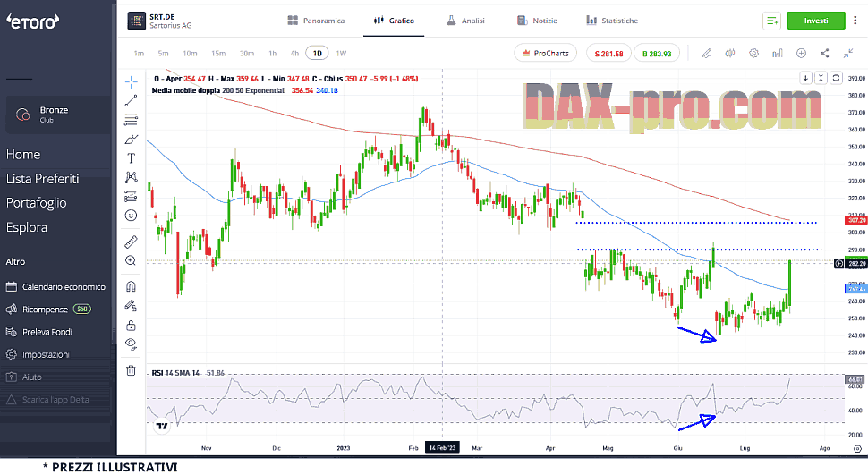Select the crosshair cursor tool
The width and height of the screenshot is (868, 475).
[x=132, y=82]
